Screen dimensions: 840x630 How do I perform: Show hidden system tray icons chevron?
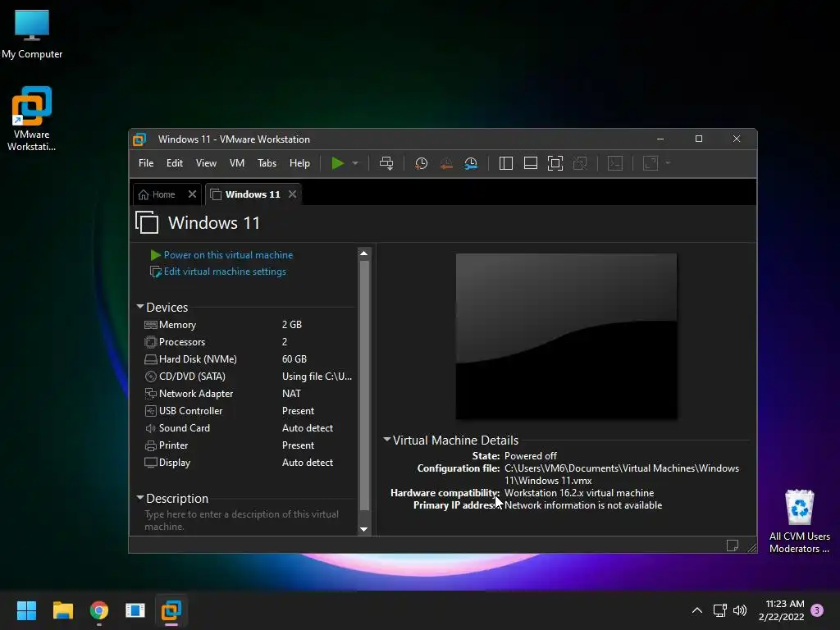point(697,610)
